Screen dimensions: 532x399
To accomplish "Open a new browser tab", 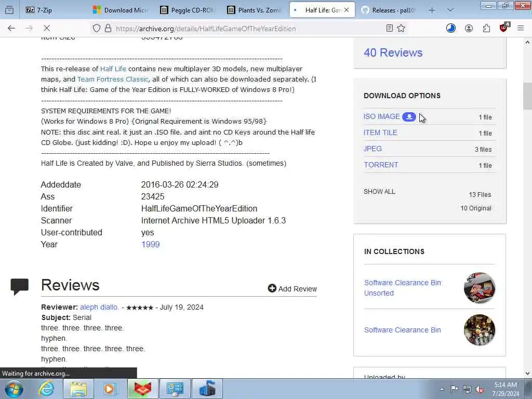I will pyautogui.click(x=432, y=10).
